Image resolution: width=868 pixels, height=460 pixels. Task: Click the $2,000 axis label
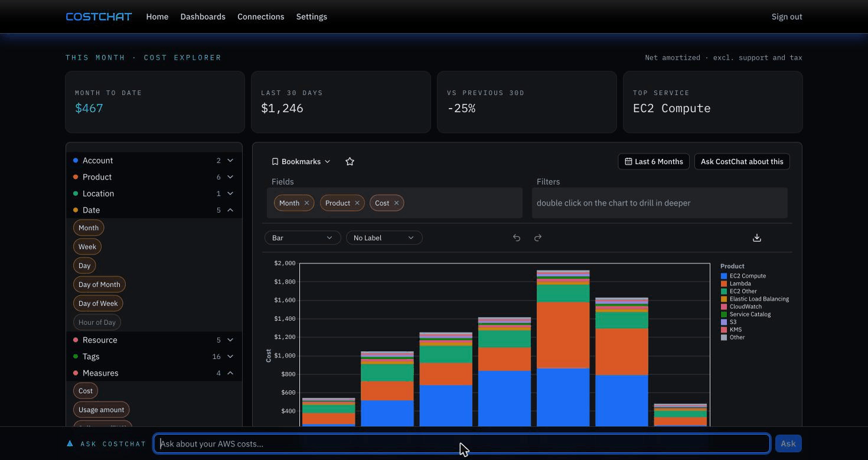click(285, 263)
